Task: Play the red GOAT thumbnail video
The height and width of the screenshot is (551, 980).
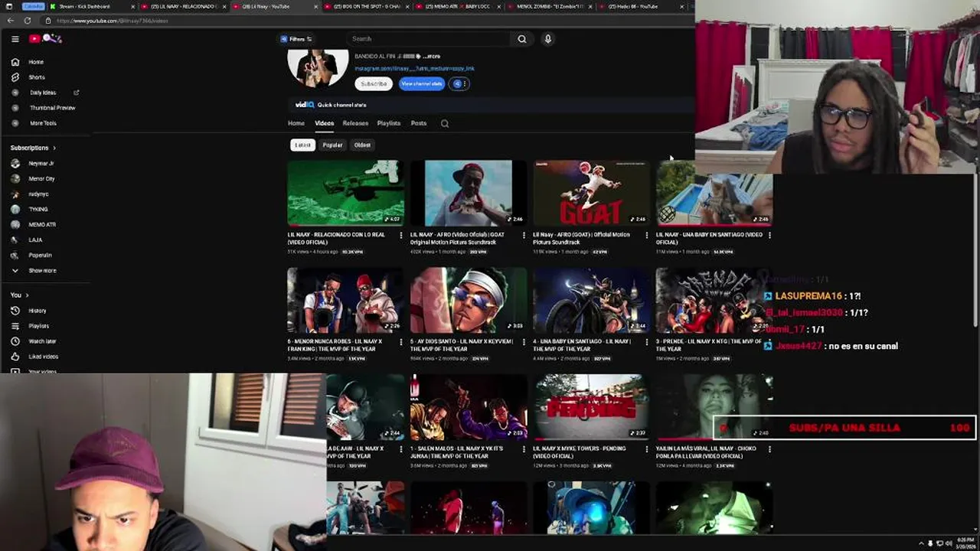Action: point(591,193)
